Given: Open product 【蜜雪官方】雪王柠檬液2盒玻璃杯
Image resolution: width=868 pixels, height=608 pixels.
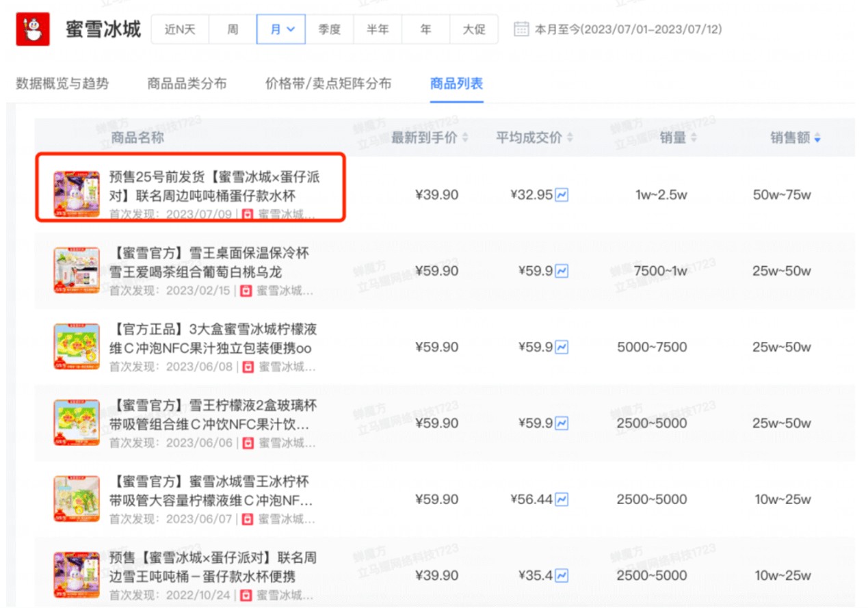Looking at the screenshot, I should click(x=213, y=414).
